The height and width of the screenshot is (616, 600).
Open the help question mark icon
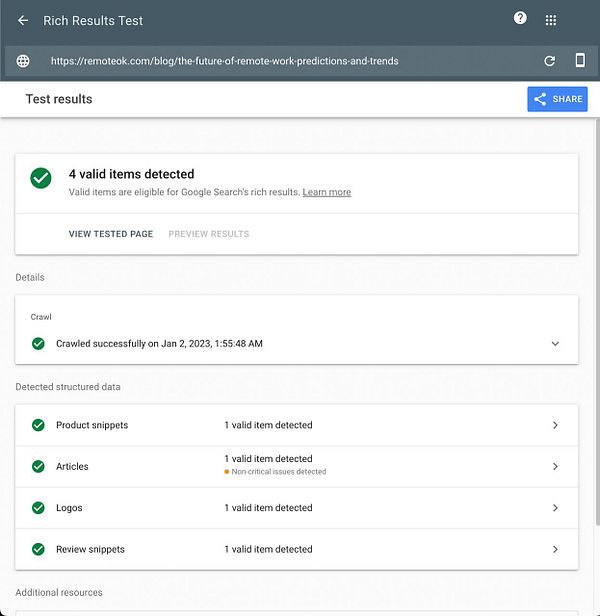click(x=520, y=18)
